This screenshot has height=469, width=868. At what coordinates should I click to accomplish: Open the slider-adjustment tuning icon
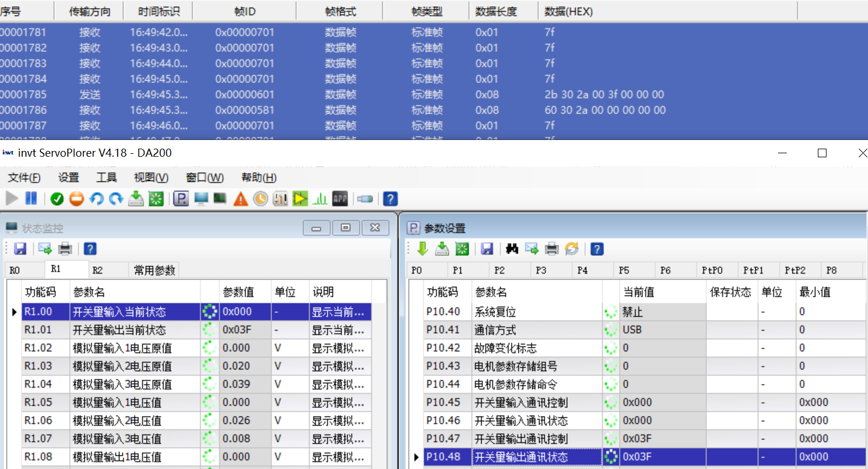point(281,199)
